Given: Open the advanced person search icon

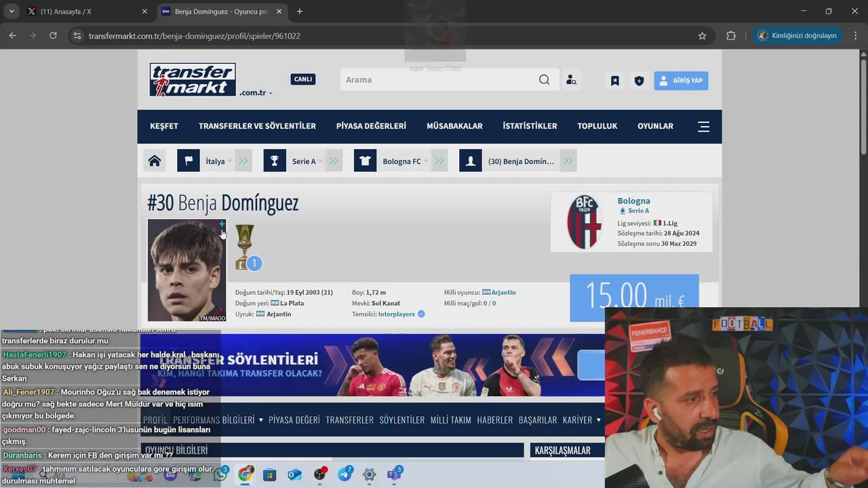Looking at the screenshot, I should [x=571, y=80].
